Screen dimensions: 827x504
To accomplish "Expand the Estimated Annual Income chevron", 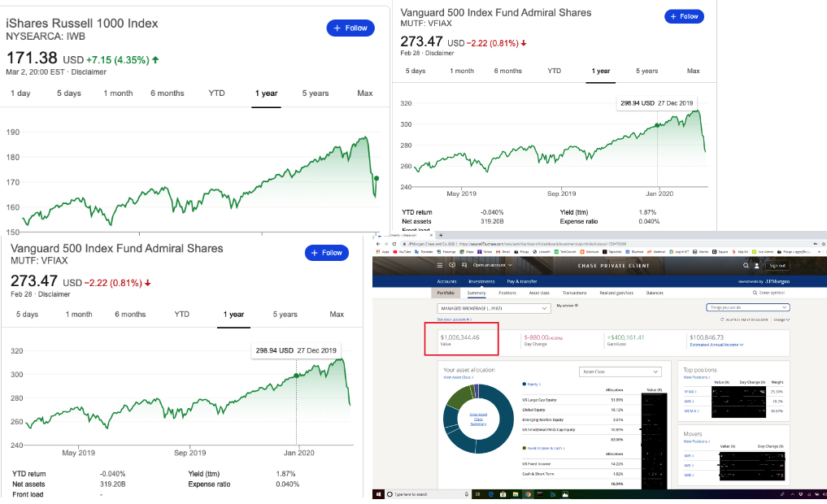I will click(742, 345).
